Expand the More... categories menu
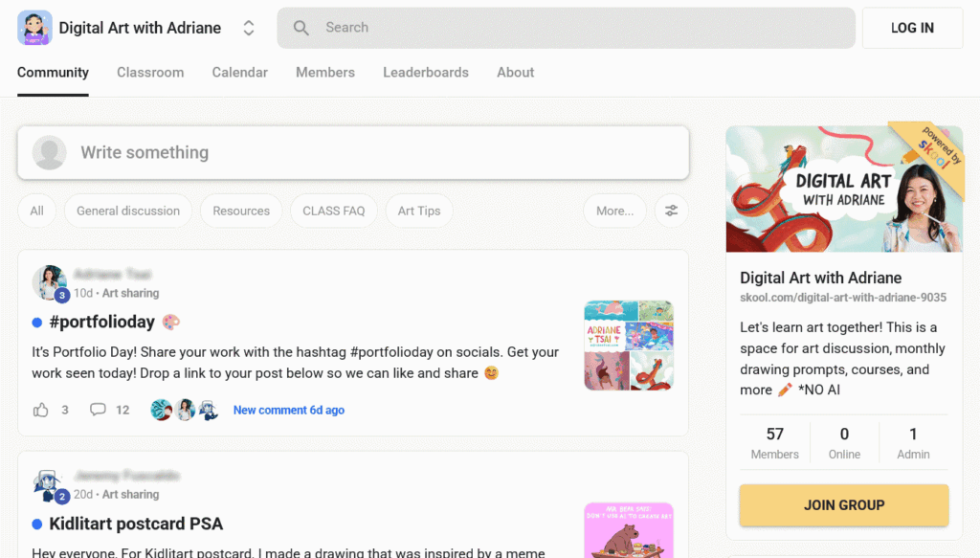The image size is (980, 558). [615, 212]
